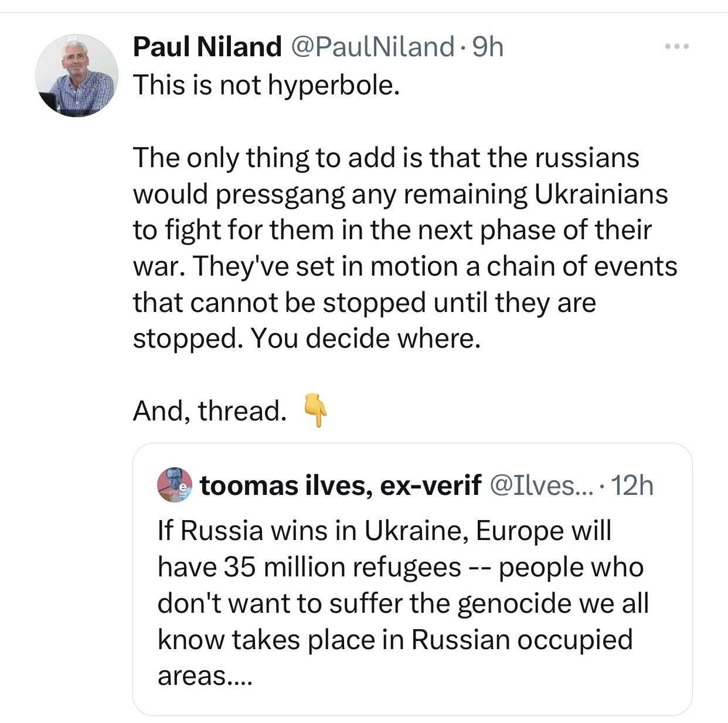The image size is (728, 723).
Task: Click the "This is not hyperbole." line
Action: pos(266,85)
